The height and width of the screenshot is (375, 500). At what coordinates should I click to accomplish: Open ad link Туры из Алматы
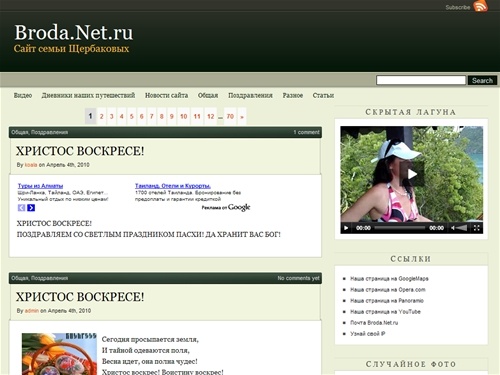pos(40,186)
